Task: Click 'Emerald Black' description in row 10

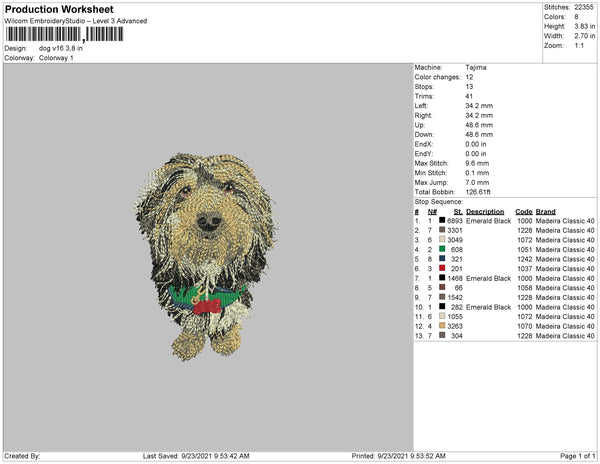Action: 489,307
